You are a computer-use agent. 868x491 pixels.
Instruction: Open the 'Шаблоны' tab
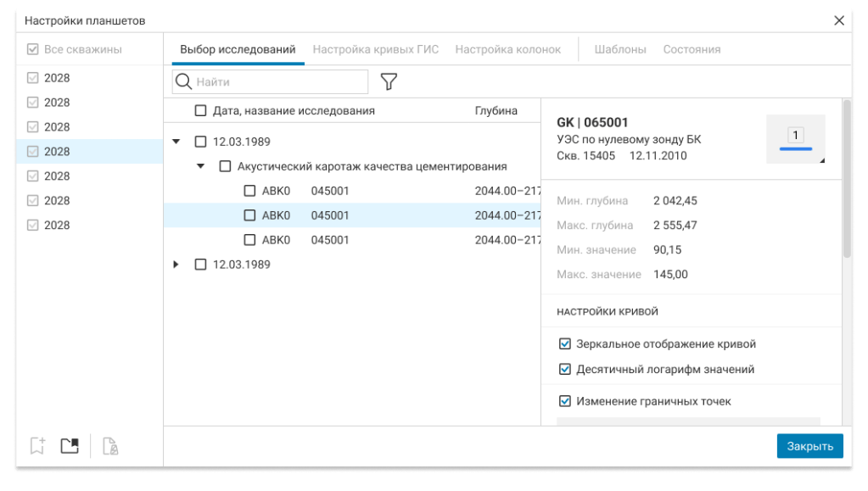pyautogui.click(x=620, y=49)
